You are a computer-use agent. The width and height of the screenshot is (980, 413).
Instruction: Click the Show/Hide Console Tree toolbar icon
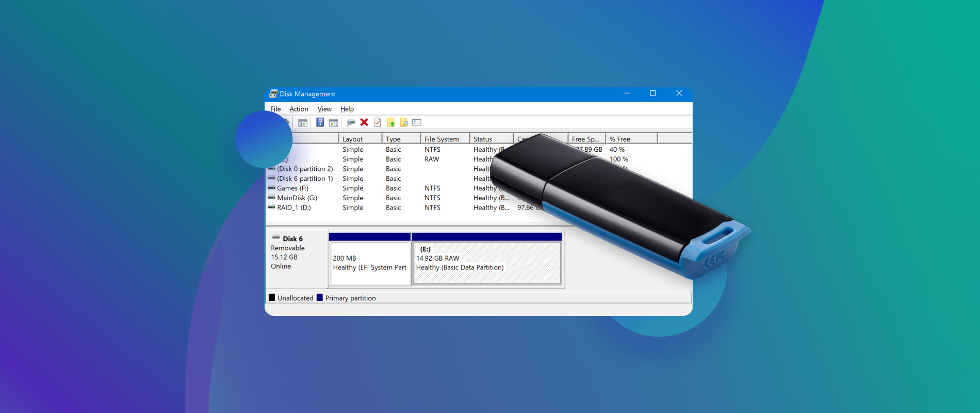pos(303,122)
